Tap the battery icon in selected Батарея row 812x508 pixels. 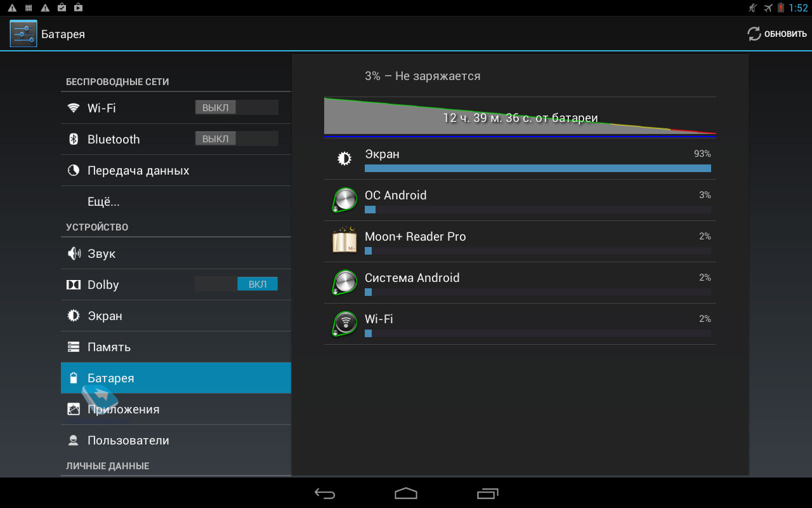coord(74,378)
